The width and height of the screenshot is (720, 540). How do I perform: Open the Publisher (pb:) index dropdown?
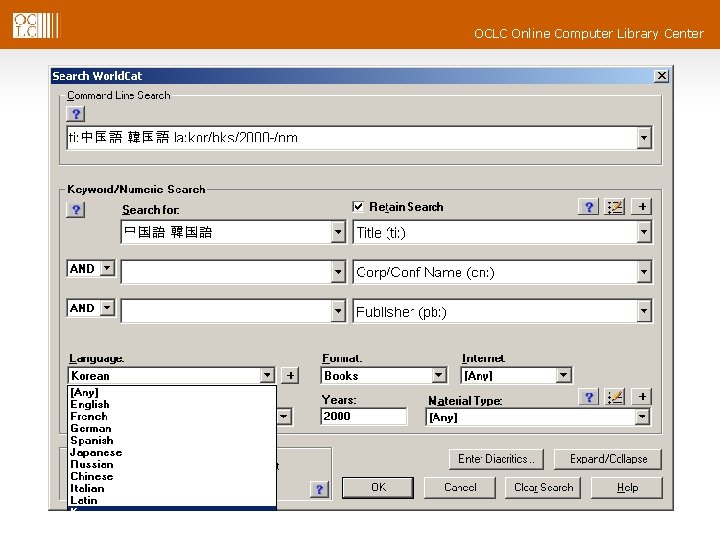coord(644,312)
